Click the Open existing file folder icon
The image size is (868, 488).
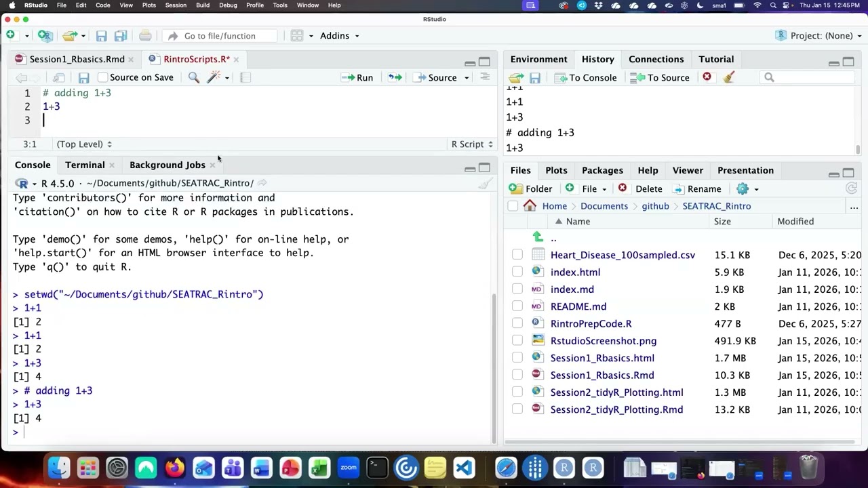pyautogui.click(x=69, y=35)
